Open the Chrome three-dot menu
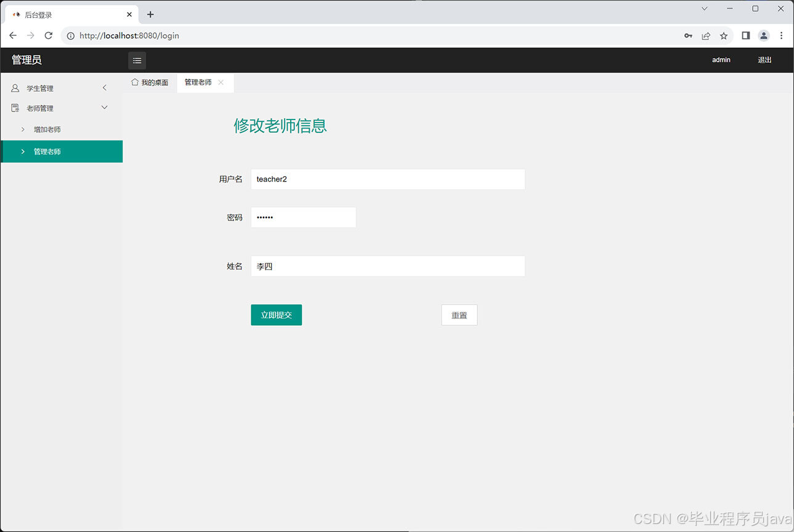 coord(781,36)
